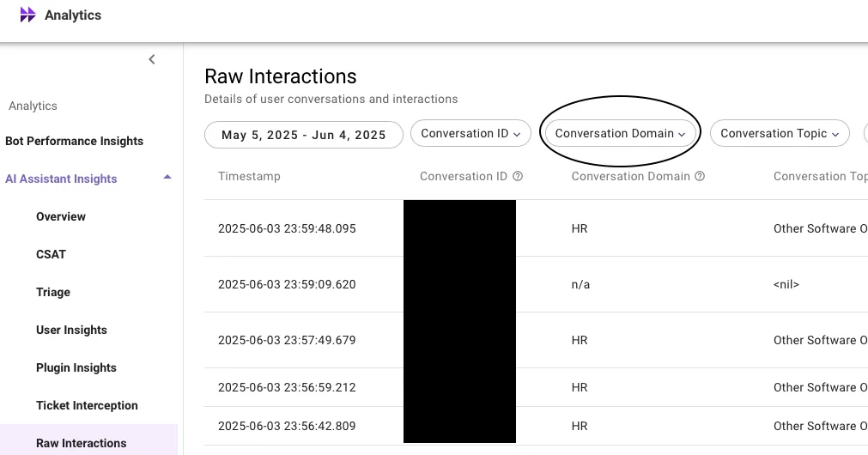Collapse the AI Assistant Insights section arrow

tap(167, 178)
